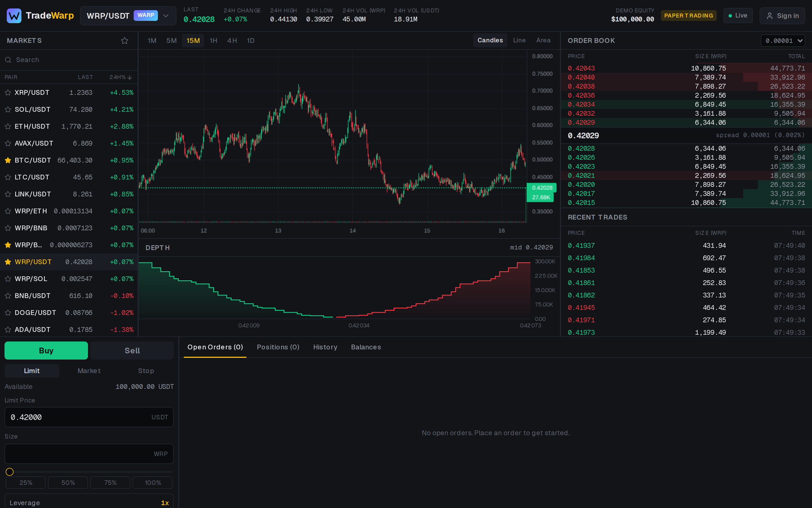This screenshot has height=508, width=812.
Task: Select the 1M timeframe
Action: tap(152, 41)
